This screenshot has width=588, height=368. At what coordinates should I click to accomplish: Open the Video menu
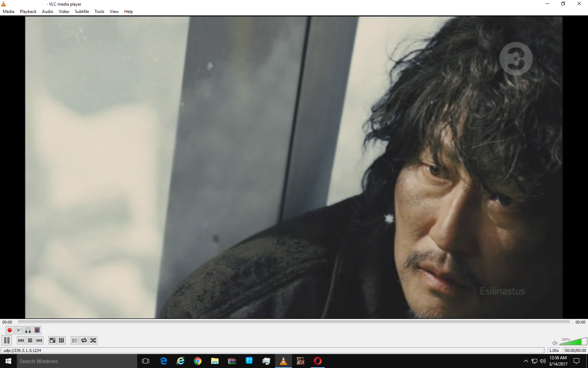[64, 12]
